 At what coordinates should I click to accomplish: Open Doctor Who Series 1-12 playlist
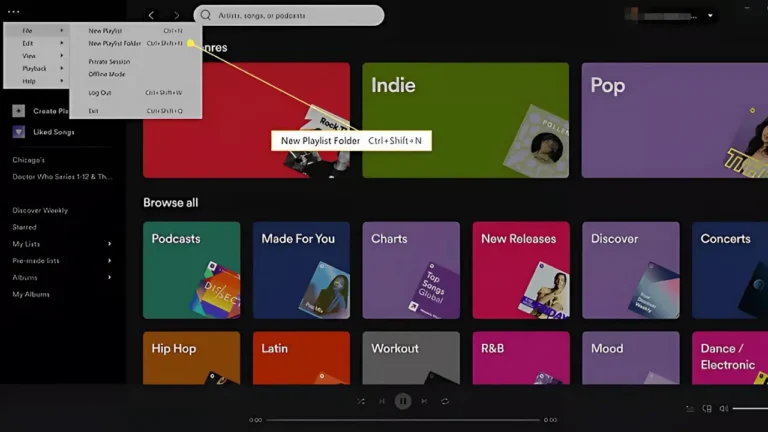coord(62,177)
